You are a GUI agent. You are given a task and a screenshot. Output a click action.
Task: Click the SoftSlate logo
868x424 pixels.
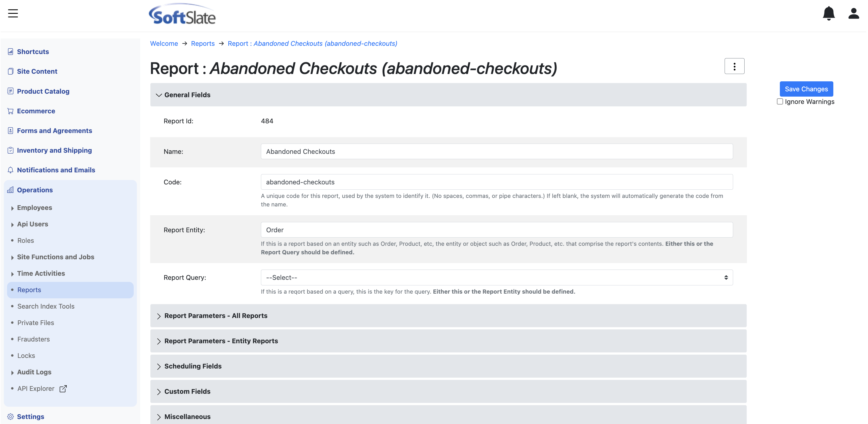pos(182,15)
